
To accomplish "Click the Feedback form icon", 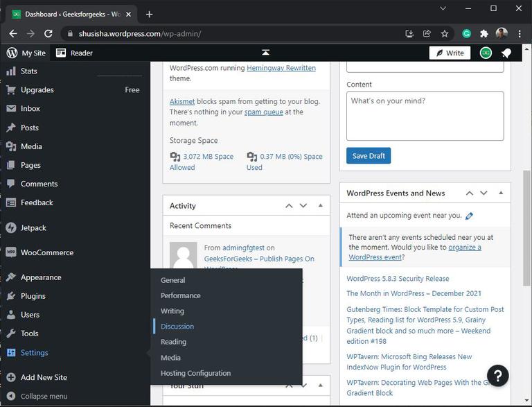I will coord(11,202).
